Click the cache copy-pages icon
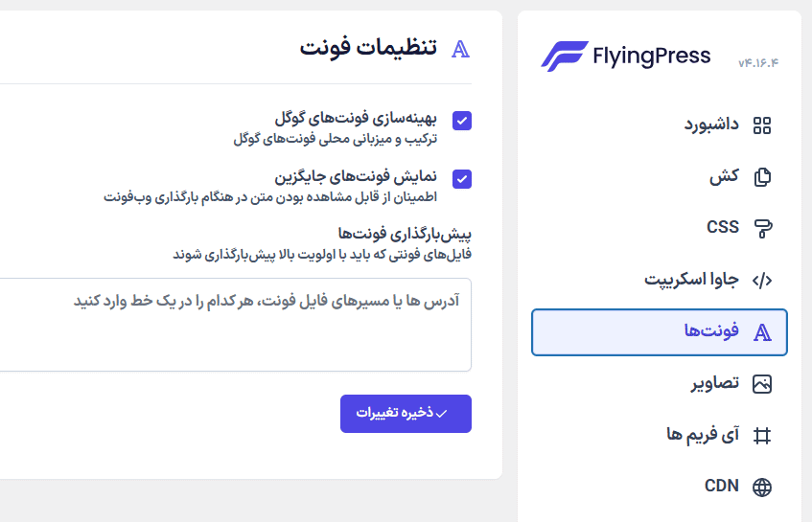Image resolution: width=812 pixels, height=522 pixels. click(x=762, y=177)
